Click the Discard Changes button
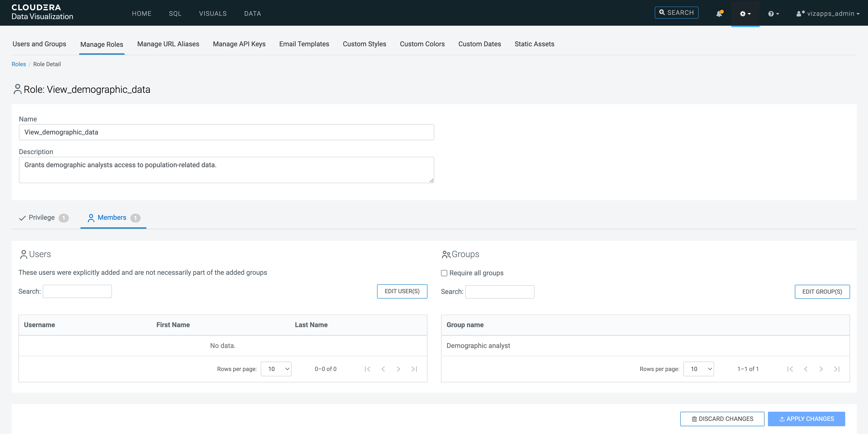Viewport: 868px width, 442px height. (x=722, y=419)
